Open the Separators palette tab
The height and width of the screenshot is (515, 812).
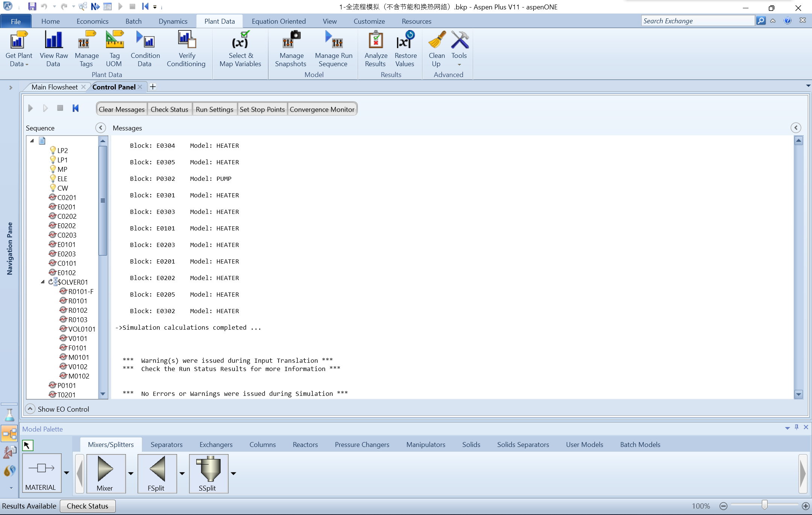tap(167, 444)
